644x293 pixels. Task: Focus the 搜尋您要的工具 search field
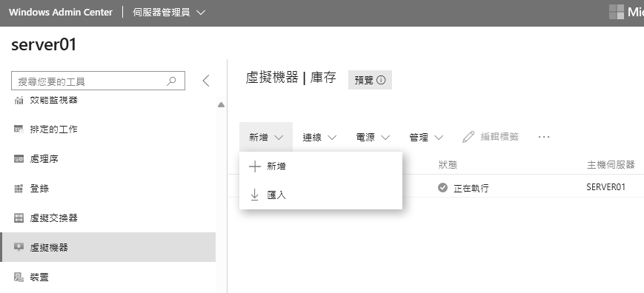tap(98, 81)
